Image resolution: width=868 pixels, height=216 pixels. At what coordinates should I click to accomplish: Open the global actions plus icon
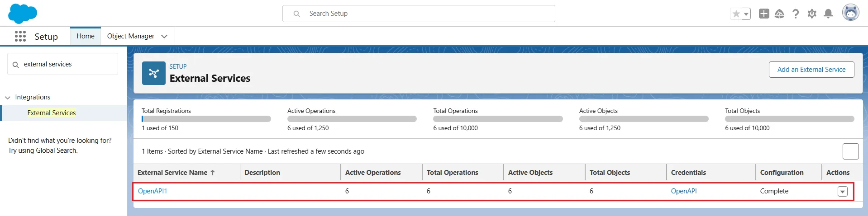(x=764, y=14)
